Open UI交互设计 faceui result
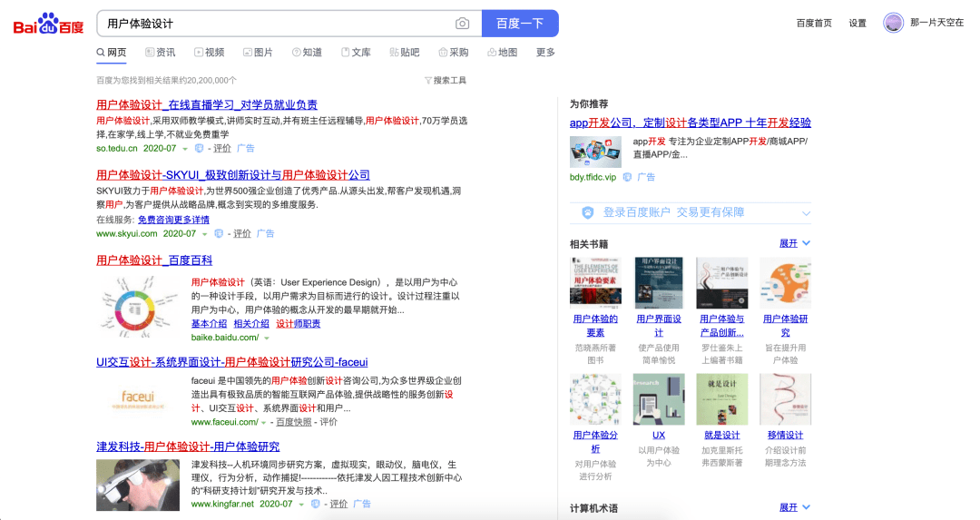 232,362
